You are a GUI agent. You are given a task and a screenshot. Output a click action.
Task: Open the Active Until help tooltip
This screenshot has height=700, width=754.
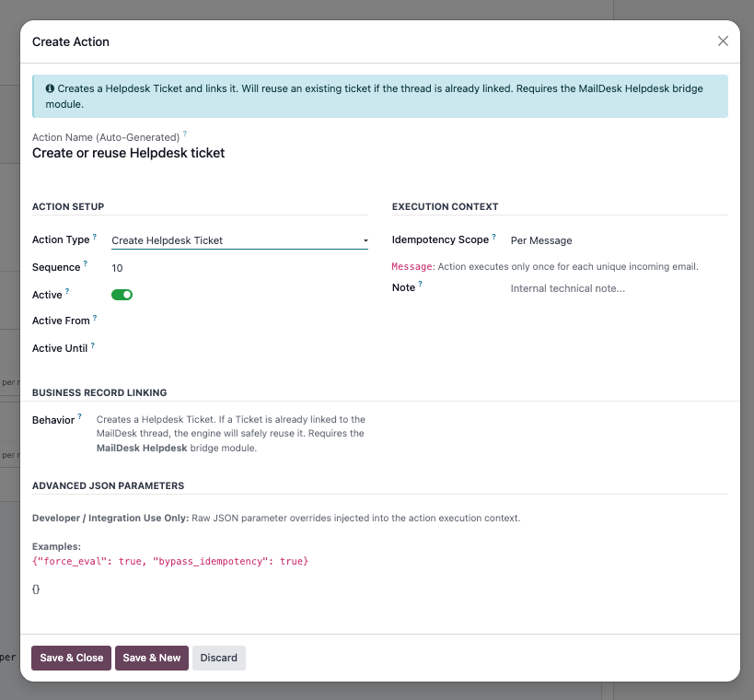[93, 345]
